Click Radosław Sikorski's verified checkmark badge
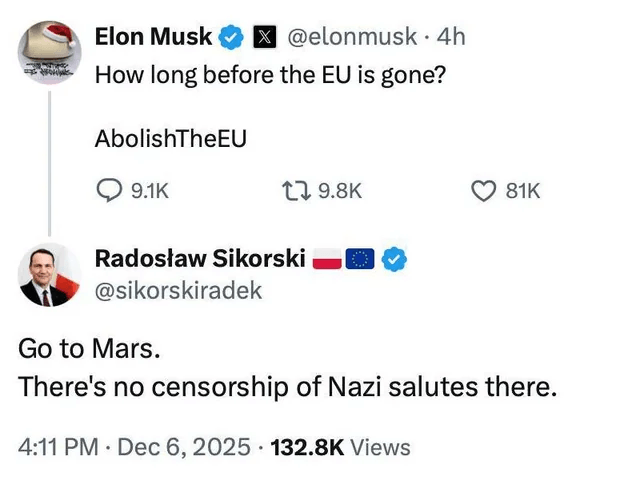640x484 pixels. 394,260
